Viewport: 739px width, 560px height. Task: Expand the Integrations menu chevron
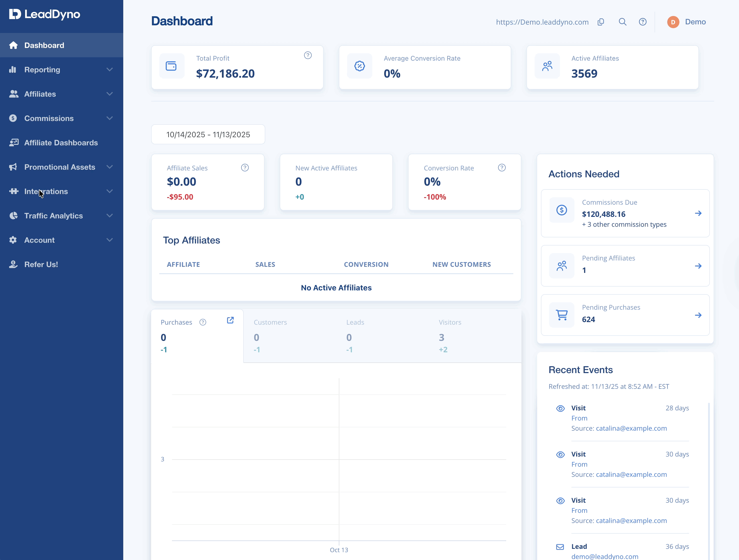pyautogui.click(x=110, y=191)
